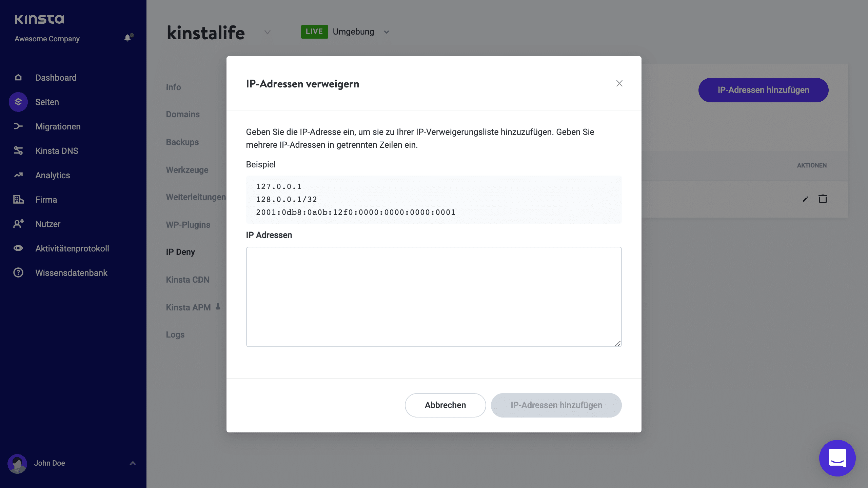Viewport: 868px width, 488px height.
Task: Click the Kinsta logo
Action: (39, 19)
